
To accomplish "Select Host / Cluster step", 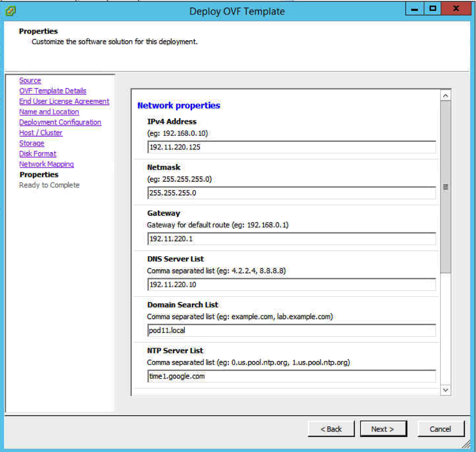I will coord(41,133).
